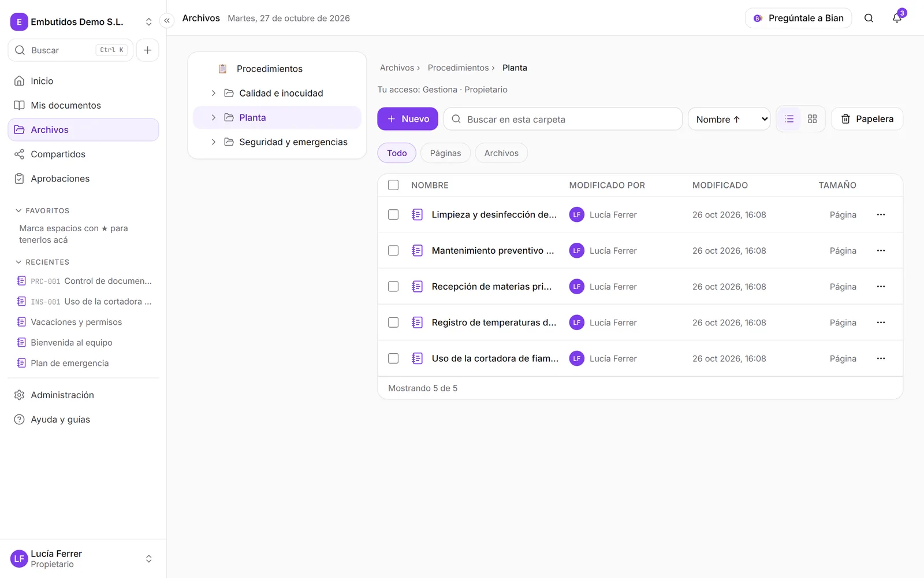
Task: Expand the Planta folder chevron
Action: pyautogui.click(x=213, y=117)
